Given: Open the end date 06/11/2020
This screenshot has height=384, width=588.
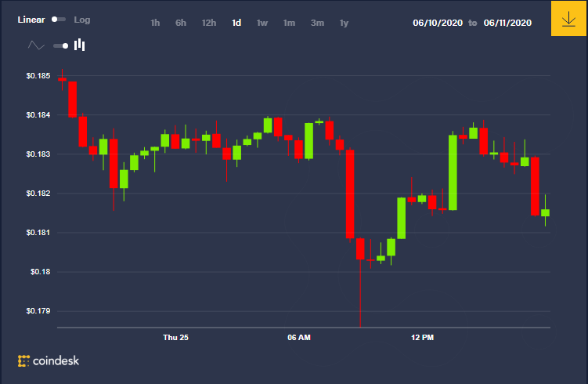Looking at the screenshot, I should pyautogui.click(x=507, y=23).
